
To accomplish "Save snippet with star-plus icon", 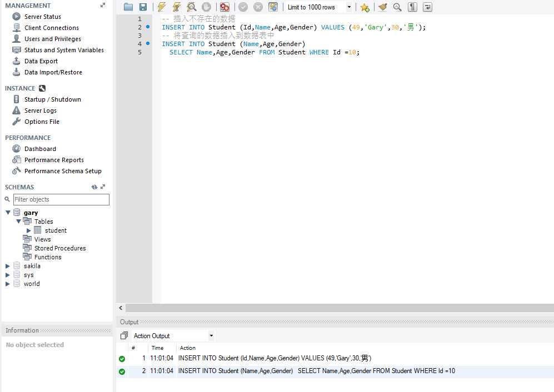I will tap(365, 7).
